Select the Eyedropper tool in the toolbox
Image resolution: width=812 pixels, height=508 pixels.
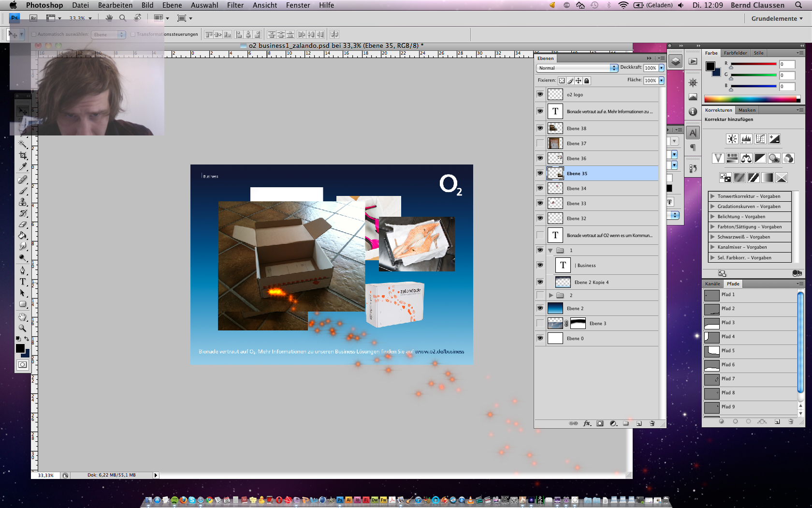pyautogui.click(x=23, y=167)
